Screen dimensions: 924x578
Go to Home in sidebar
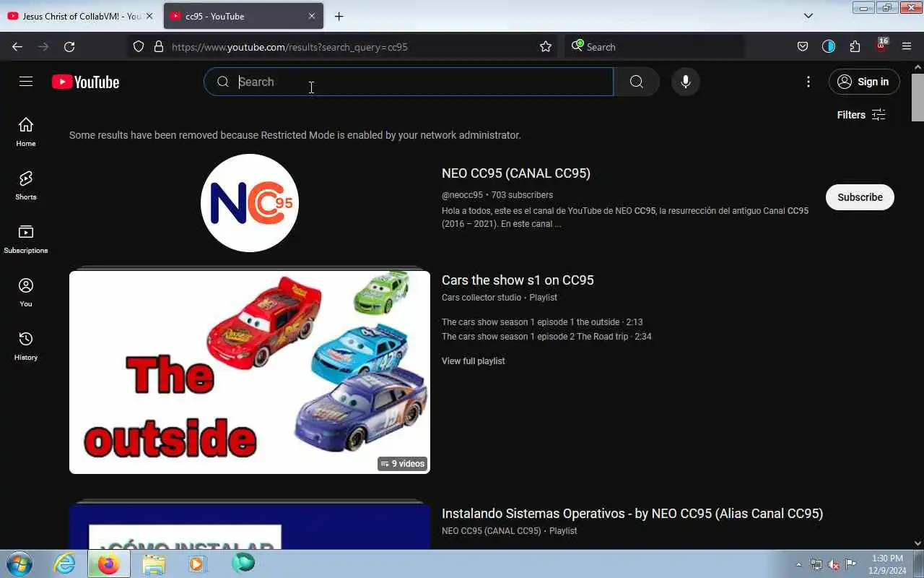pyautogui.click(x=26, y=132)
